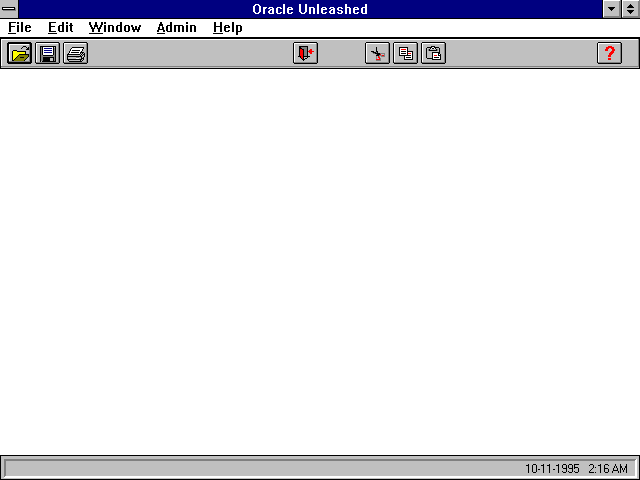Open help with the red question mark icon
This screenshot has width=640, height=480.
click(609, 54)
